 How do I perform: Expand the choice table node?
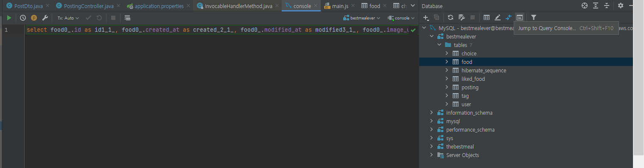coord(447,54)
